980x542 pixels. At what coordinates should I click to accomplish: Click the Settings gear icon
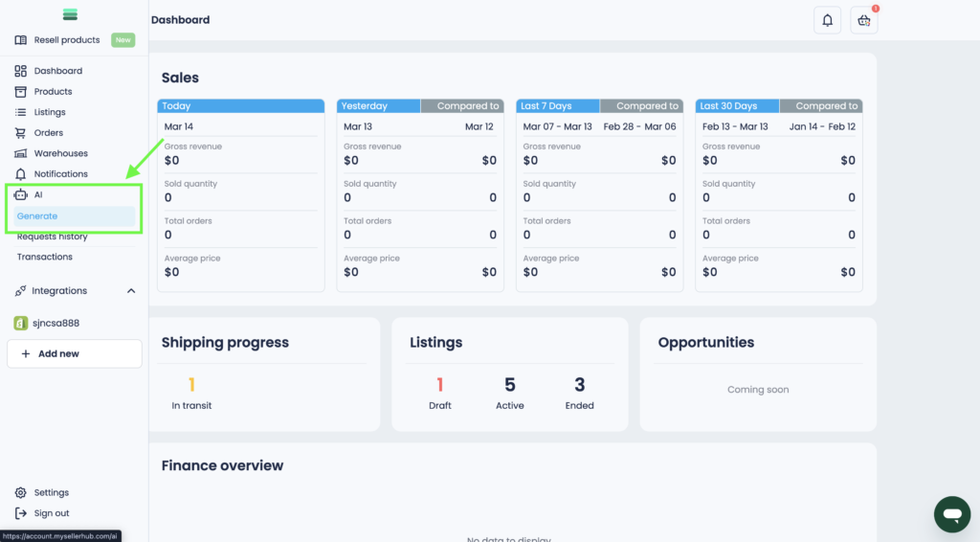[21, 492]
